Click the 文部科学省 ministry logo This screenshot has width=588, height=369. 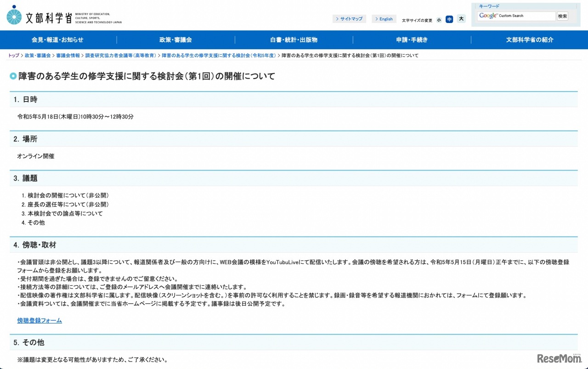[60, 15]
